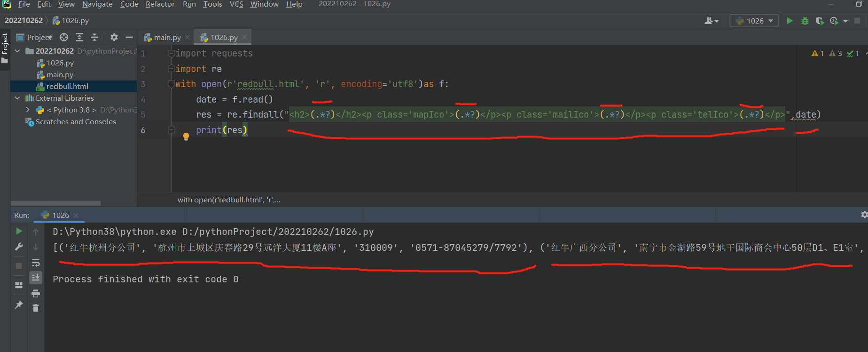Show the weak warning count indicator
The width and height of the screenshot is (868, 352).
[x=836, y=54]
